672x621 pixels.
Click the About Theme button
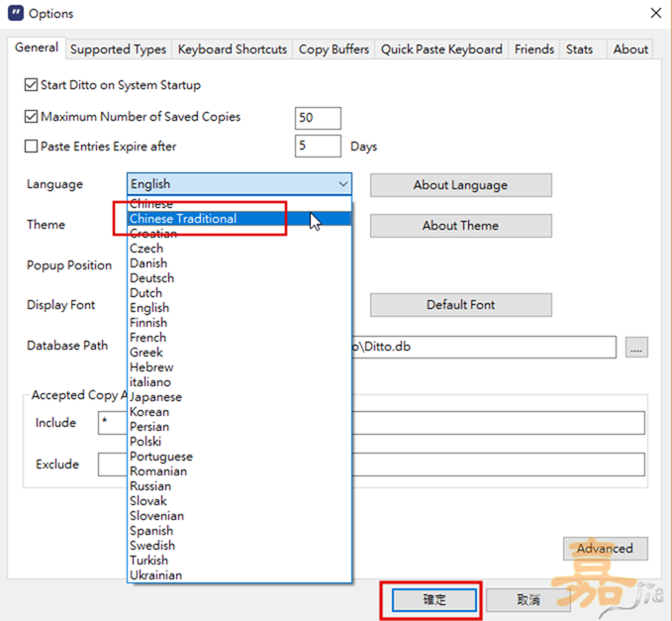pos(461,226)
